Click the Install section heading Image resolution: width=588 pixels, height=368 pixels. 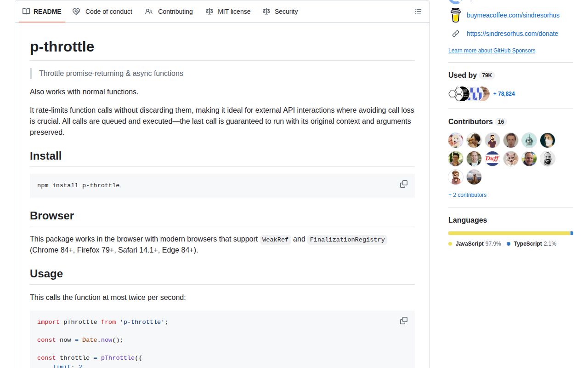[45, 156]
